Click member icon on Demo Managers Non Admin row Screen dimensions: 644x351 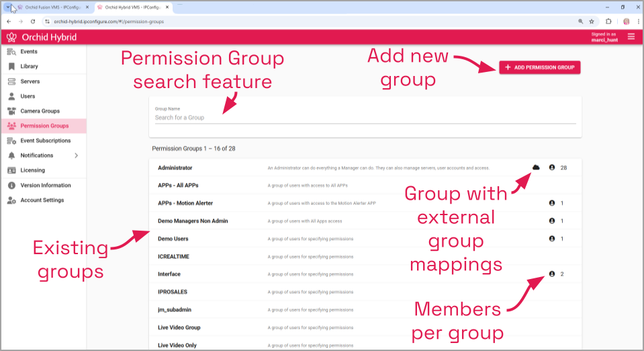[552, 221]
